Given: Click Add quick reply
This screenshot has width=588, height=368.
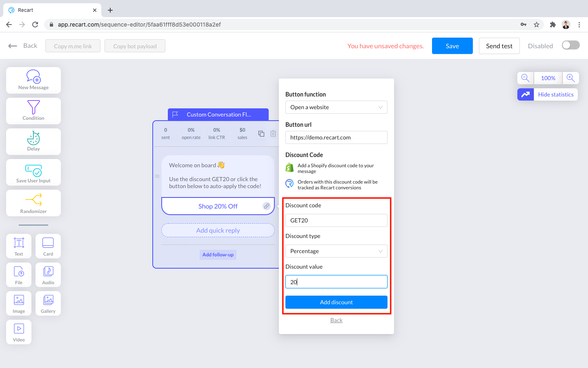Looking at the screenshot, I should 218,230.
